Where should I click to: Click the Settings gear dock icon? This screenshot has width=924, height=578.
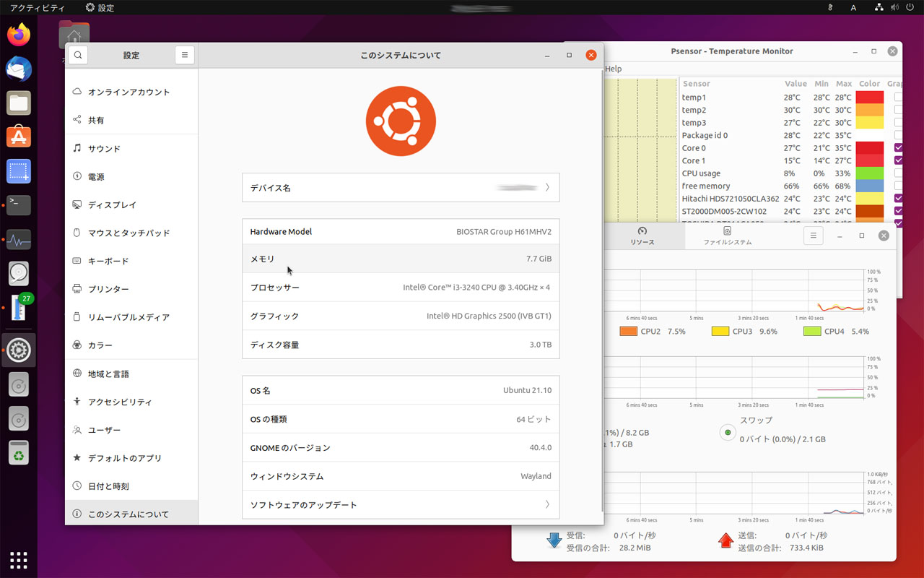click(x=19, y=350)
